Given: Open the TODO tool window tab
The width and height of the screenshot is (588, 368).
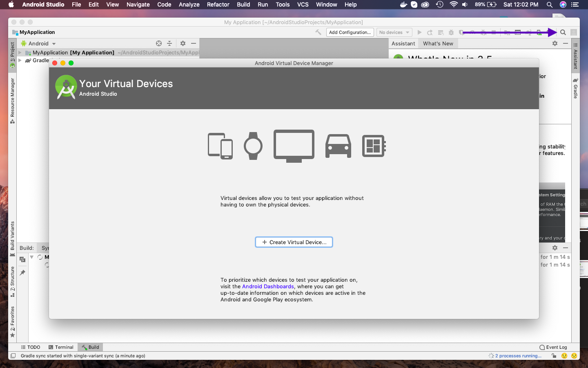Looking at the screenshot, I should tap(31, 347).
